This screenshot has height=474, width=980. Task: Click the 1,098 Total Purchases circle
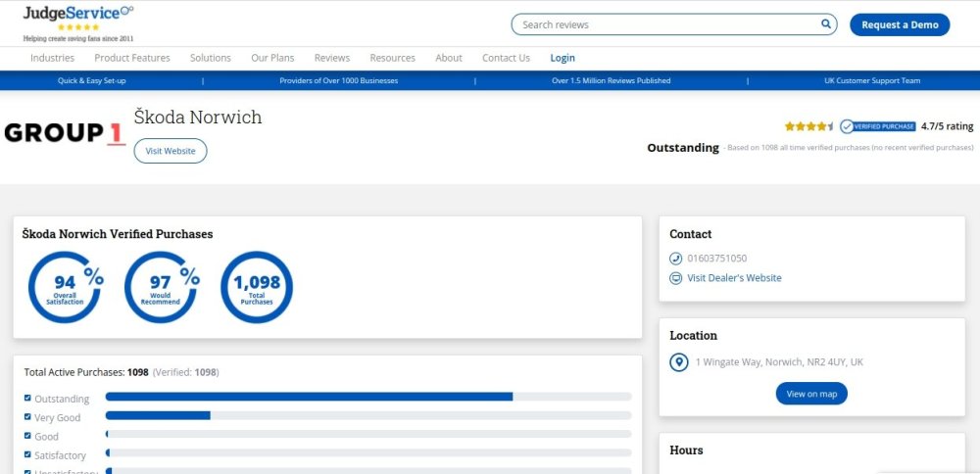point(257,287)
